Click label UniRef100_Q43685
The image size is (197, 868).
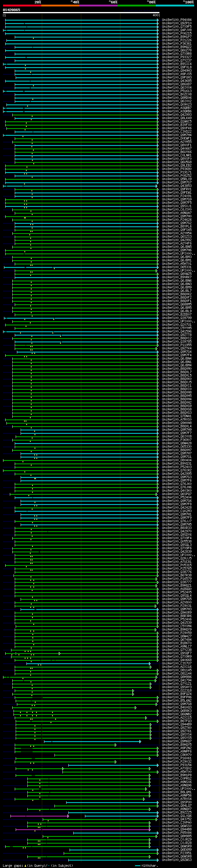click(177, 81)
